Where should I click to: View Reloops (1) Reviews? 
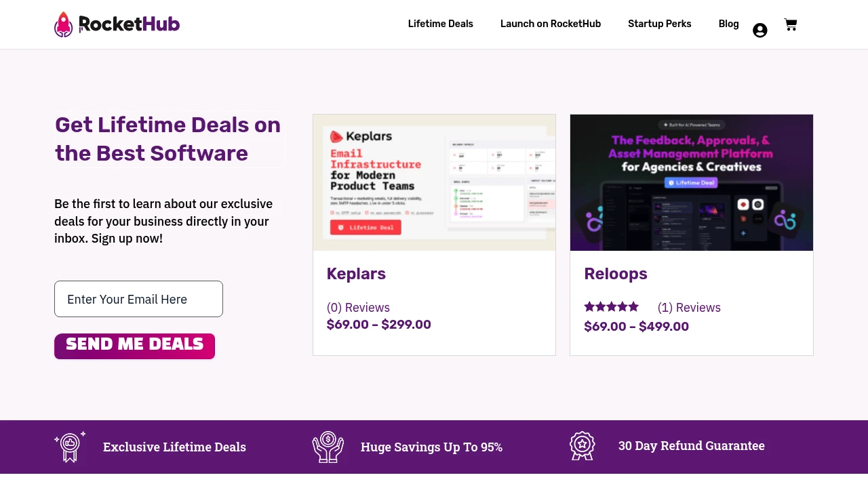click(x=689, y=308)
